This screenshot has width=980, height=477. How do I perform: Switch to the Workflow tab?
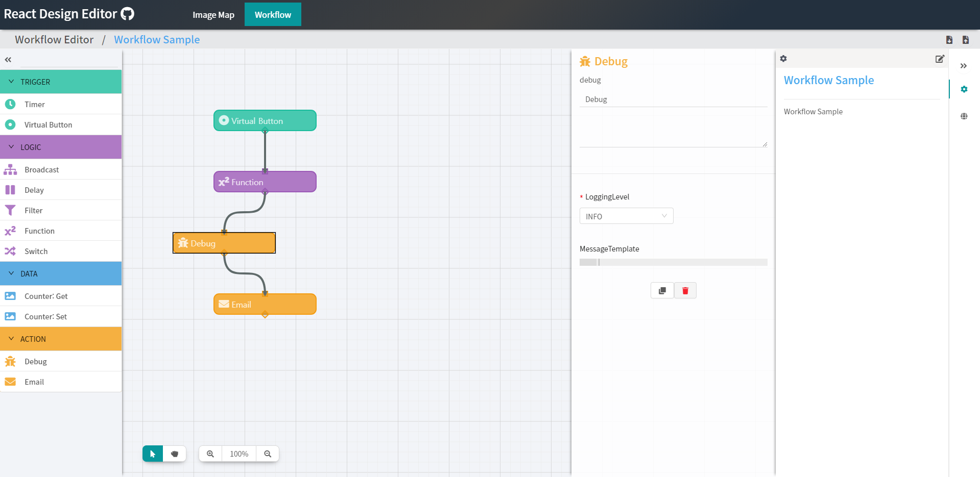(273, 15)
